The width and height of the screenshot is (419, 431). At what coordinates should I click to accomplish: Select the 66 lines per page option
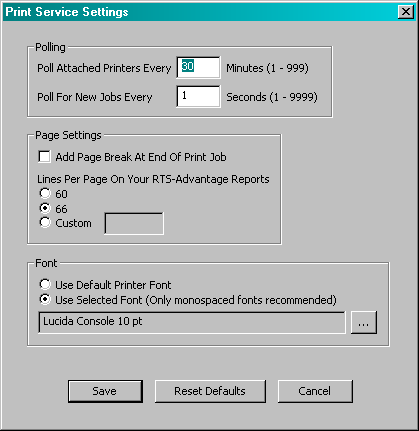45,208
